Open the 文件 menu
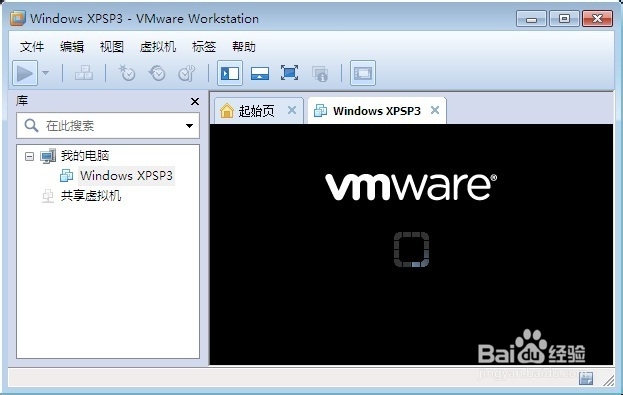 32,47
